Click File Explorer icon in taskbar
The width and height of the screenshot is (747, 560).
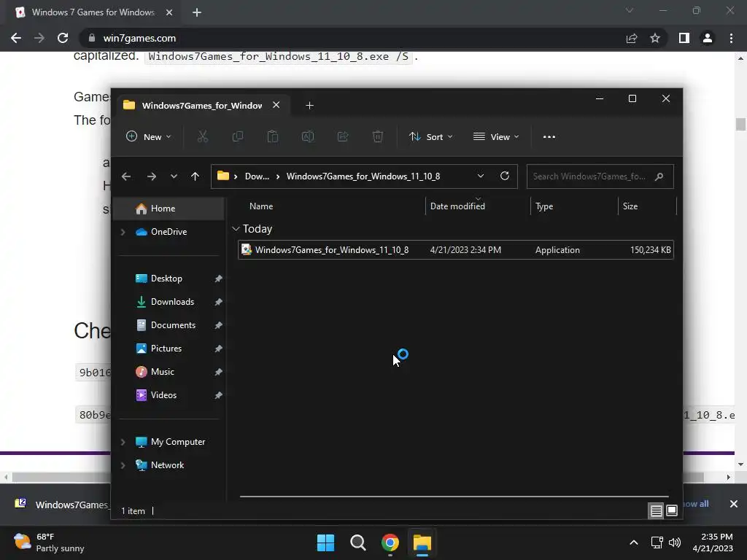[422, 542]
